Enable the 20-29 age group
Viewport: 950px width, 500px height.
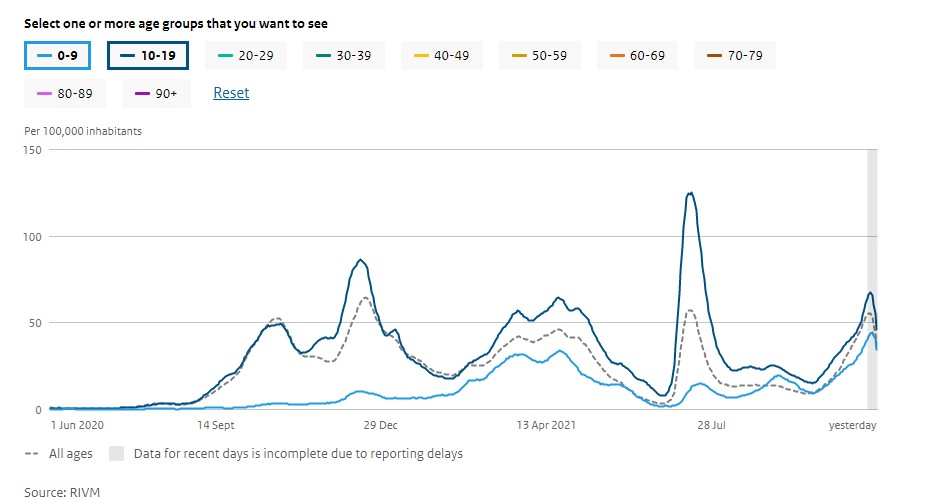[x=245, y=56]
